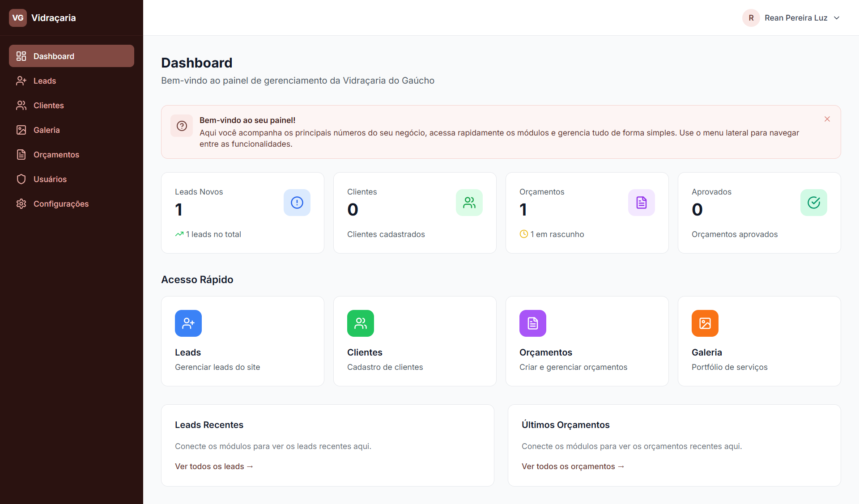Viewport: 859px width, 504px height.
Task: Click the blue Leads quick access icon
Action: pyautogui.click(x=188, y=323)
